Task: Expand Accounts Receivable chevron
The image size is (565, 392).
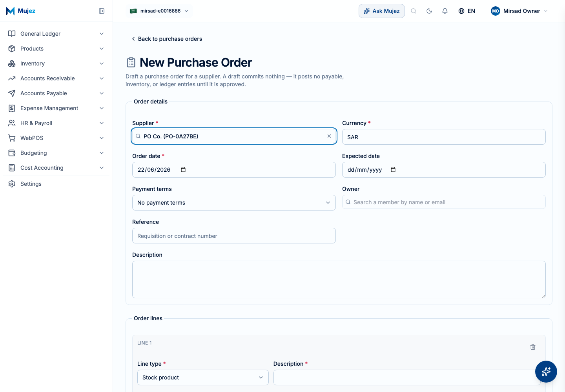Action: click(102, 78)
